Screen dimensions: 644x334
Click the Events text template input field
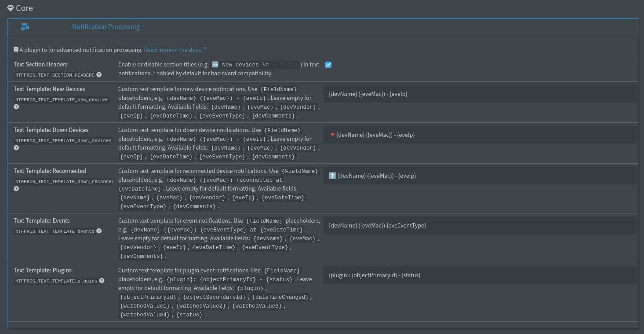(480, 225)
